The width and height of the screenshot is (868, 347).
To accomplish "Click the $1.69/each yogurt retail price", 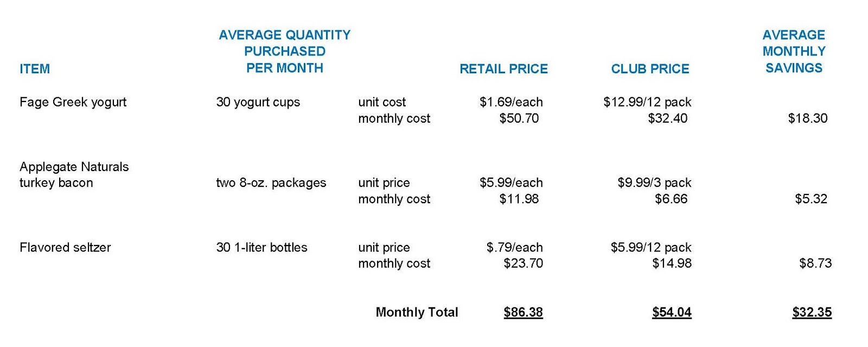I will pos(511,102).
